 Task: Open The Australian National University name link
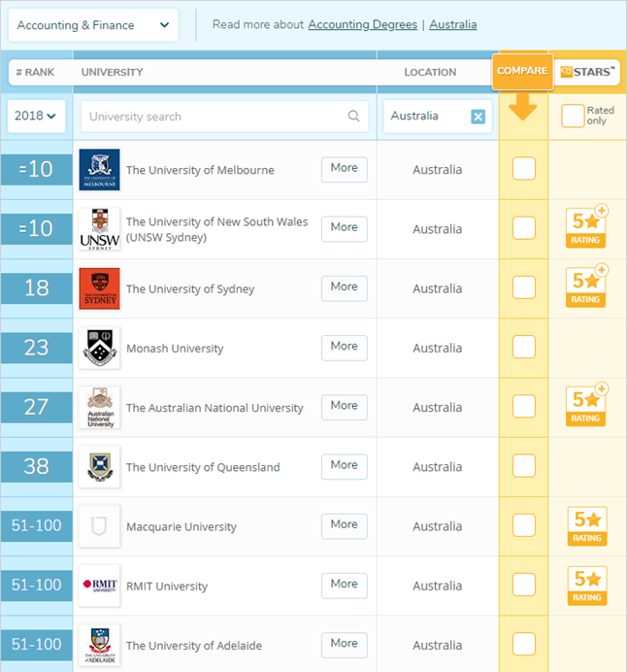click(x=214, y=408)
